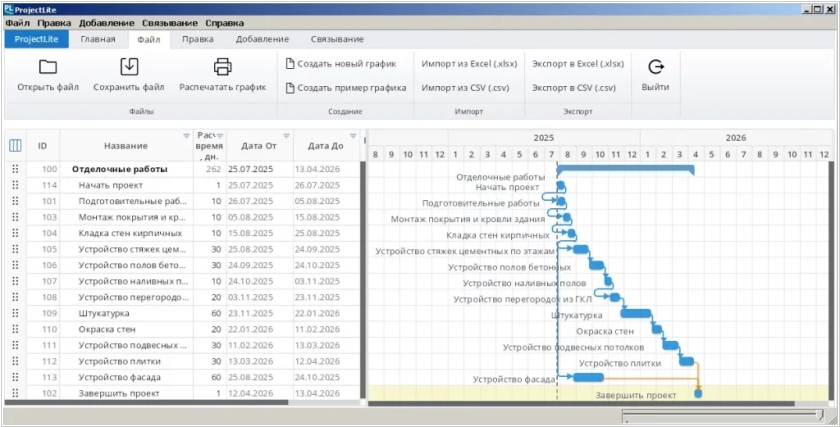
Task: Click ID cell 107
Action: click(49, 281)
